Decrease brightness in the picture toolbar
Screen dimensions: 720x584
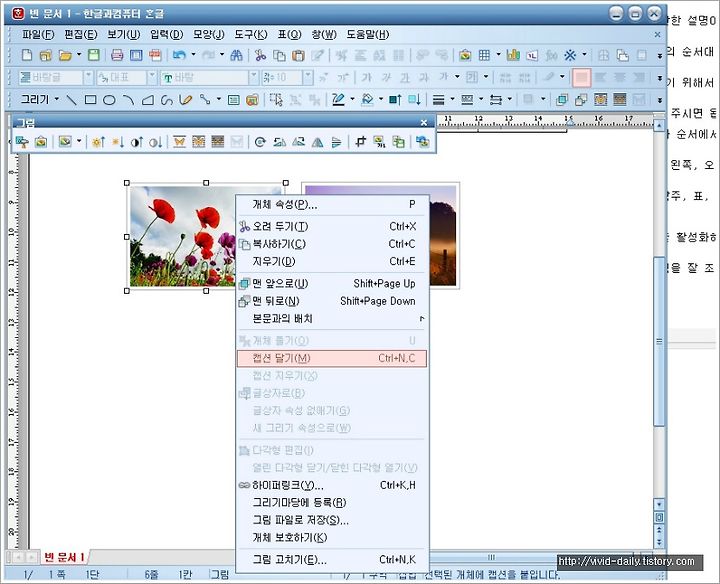pyautogui.click(x=118, y=142)
